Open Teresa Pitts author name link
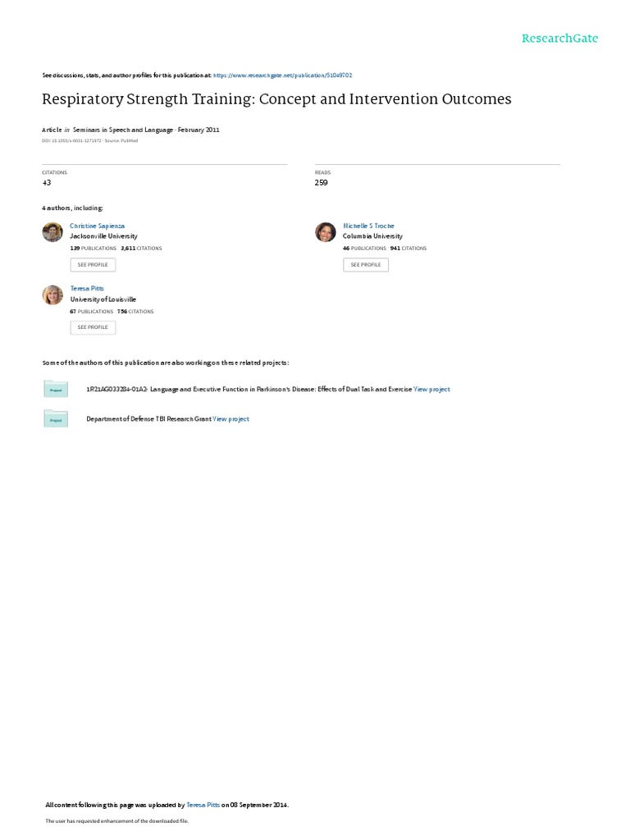Screen dimensions: 630x840 coord(87,288)
